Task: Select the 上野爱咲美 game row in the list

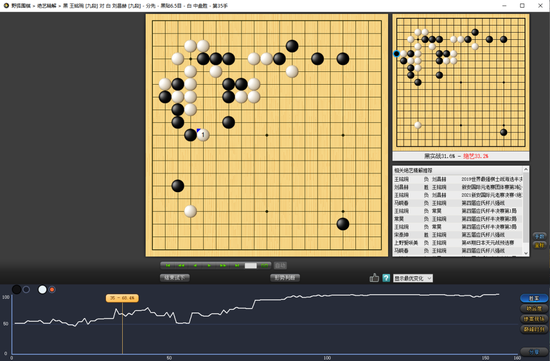Action: pyautogui.click(x=458, y=243)
